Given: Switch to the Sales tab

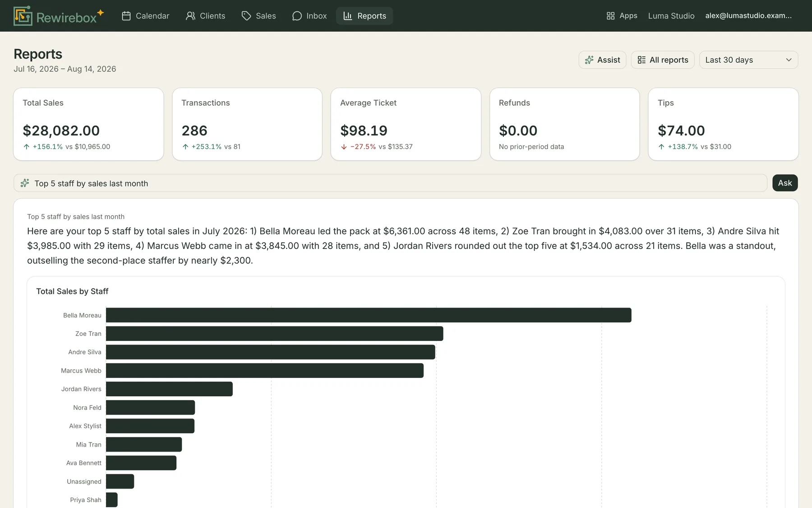Looking at the screenshot, I should 259,16.
